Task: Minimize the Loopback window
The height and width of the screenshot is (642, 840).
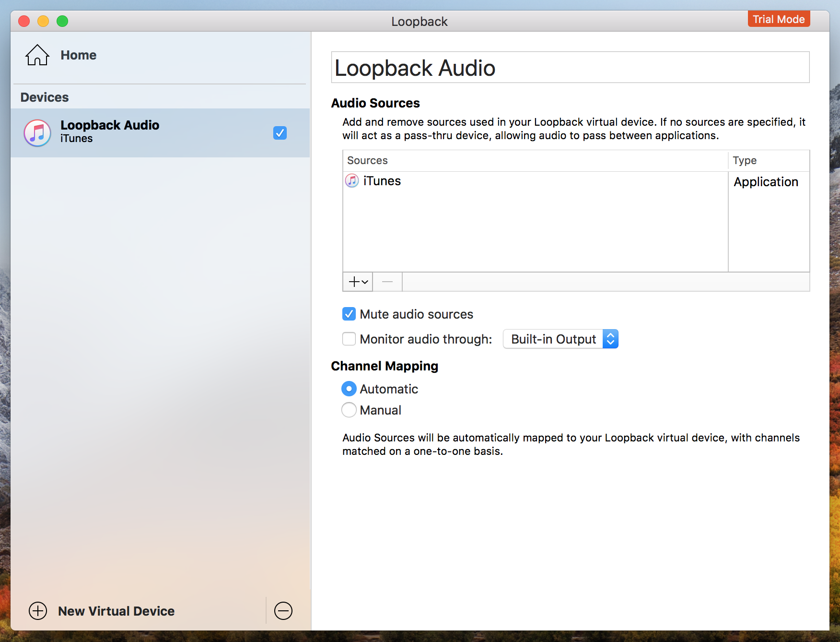Action: [43, 21]
